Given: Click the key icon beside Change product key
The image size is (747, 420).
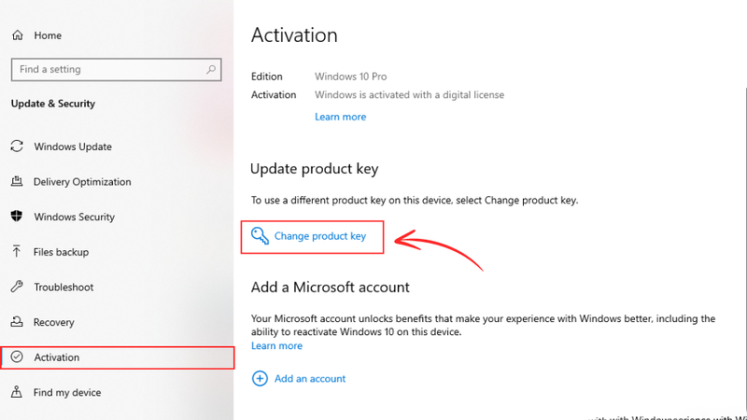Looking at the screenshot, I should pyautogui.click(x=260, y=236).
